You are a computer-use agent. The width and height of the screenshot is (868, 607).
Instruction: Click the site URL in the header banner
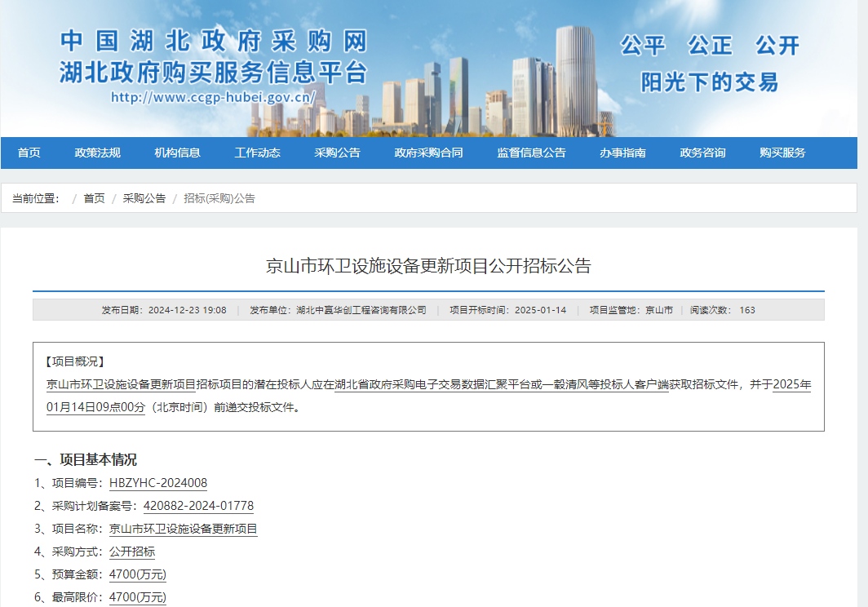213,97
